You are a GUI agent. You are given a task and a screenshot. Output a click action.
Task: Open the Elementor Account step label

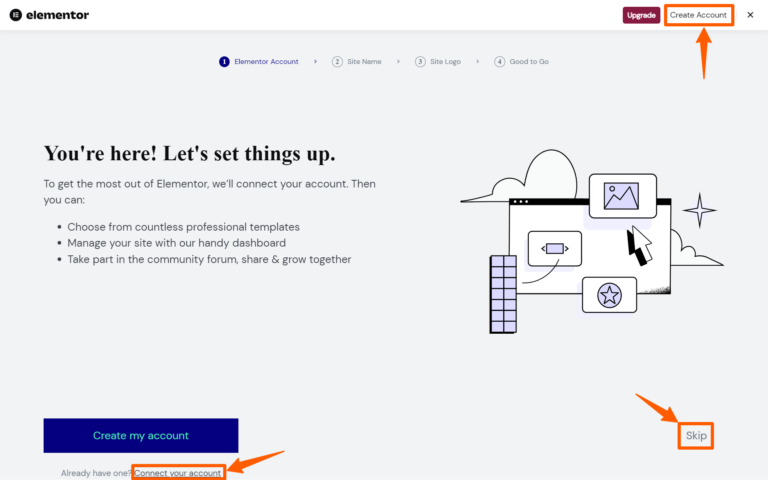tap(266, 62)
